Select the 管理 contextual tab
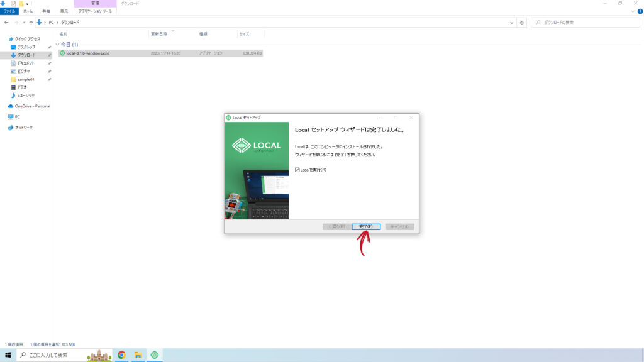644x362 pixels. coord(96,3)
